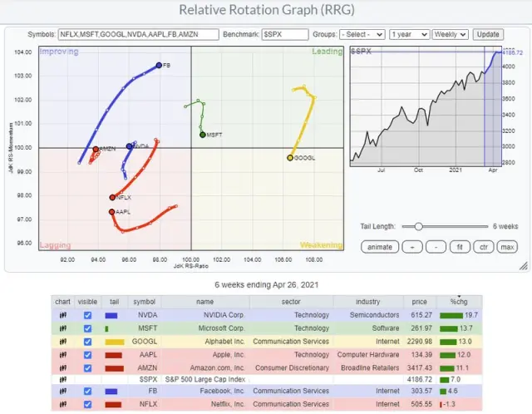Click the Update button

(x=488, y=35)
